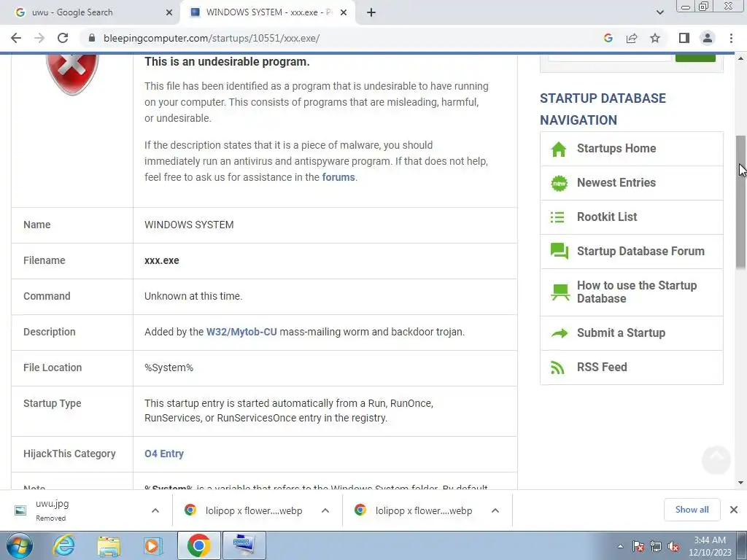Viewport: 747px width, 560px height.
Task: Click Show all downloads button
Action: [692, 510]
